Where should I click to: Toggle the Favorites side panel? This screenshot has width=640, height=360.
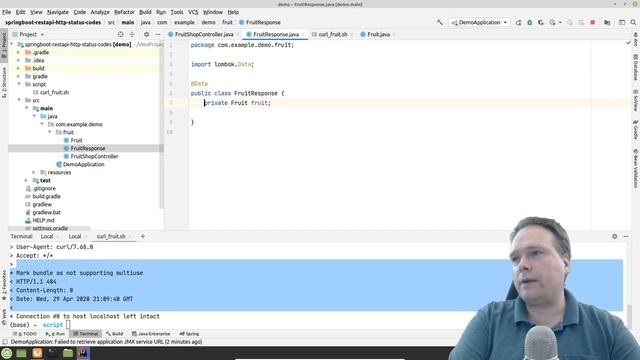click(4, 285)
